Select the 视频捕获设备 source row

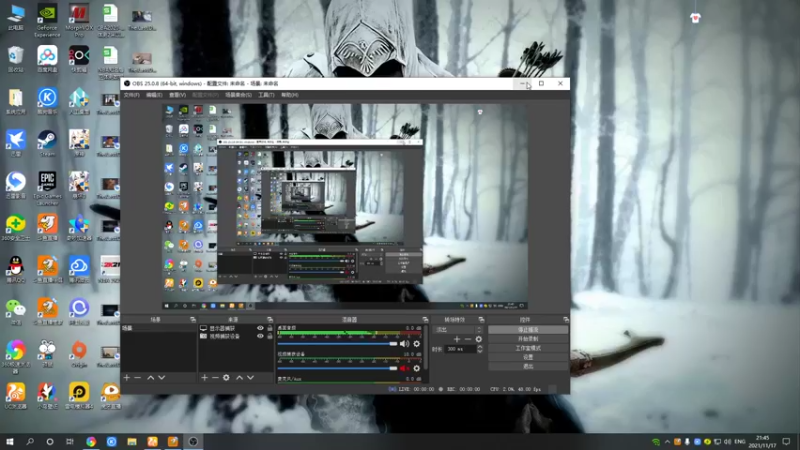236,336
